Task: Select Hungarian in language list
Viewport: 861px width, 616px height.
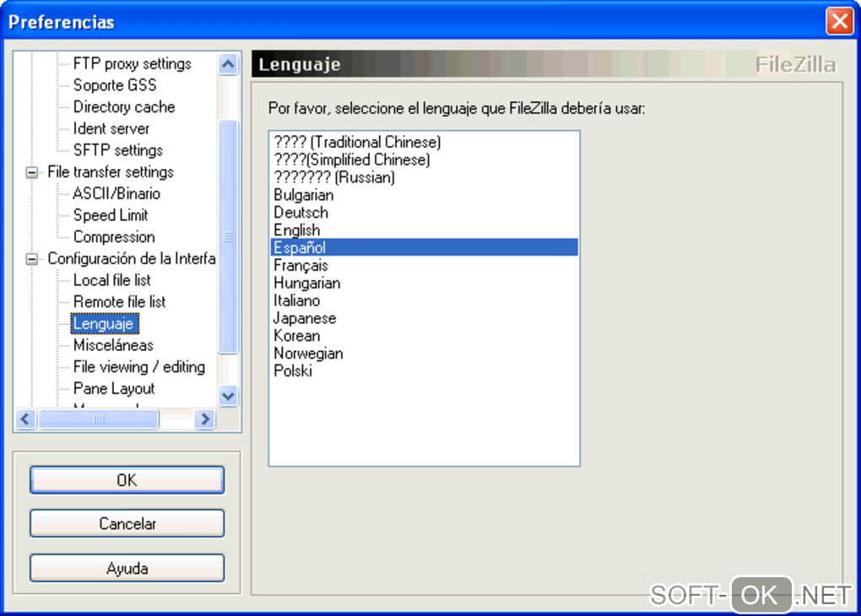Action: (424, 283)
